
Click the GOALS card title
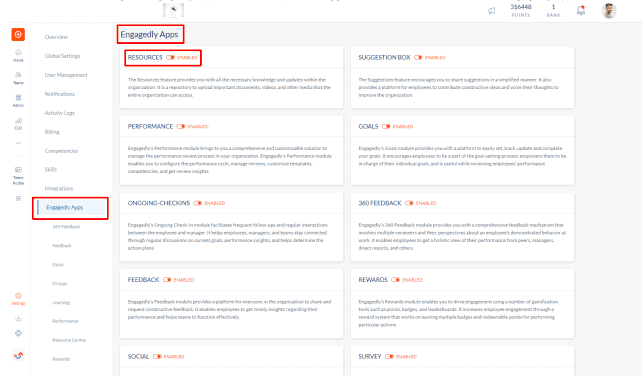point(368,126)
